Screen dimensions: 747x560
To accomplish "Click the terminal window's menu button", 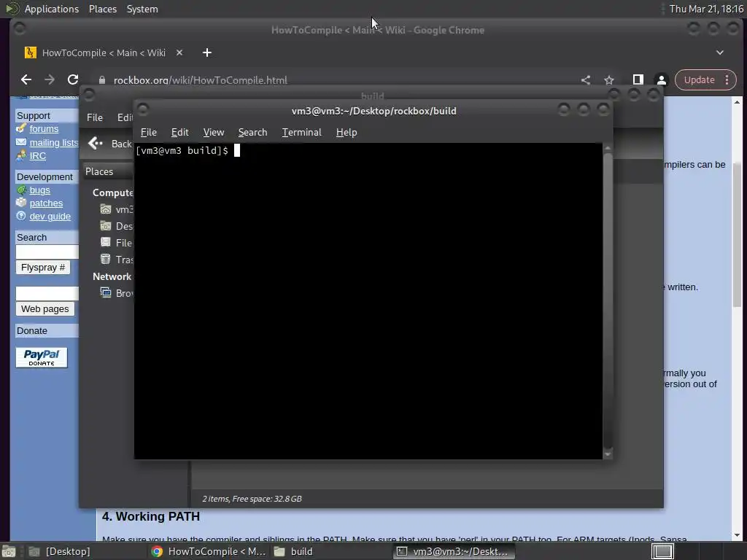I will click(143, 109).
